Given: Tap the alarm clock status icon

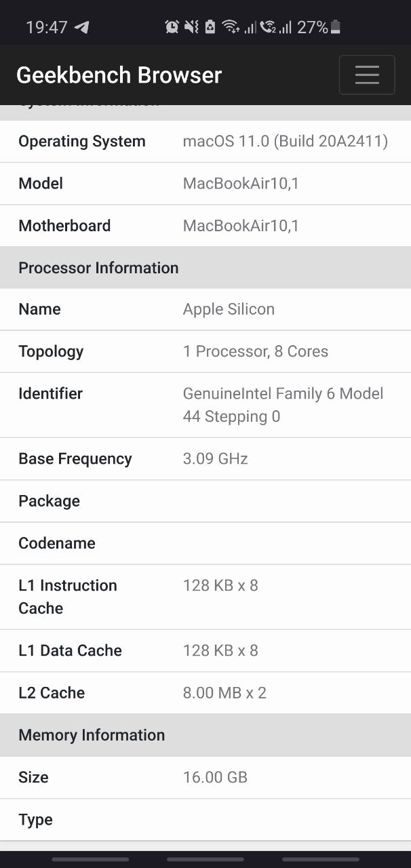Looking at the screenshot, I should tap(172, 27).
